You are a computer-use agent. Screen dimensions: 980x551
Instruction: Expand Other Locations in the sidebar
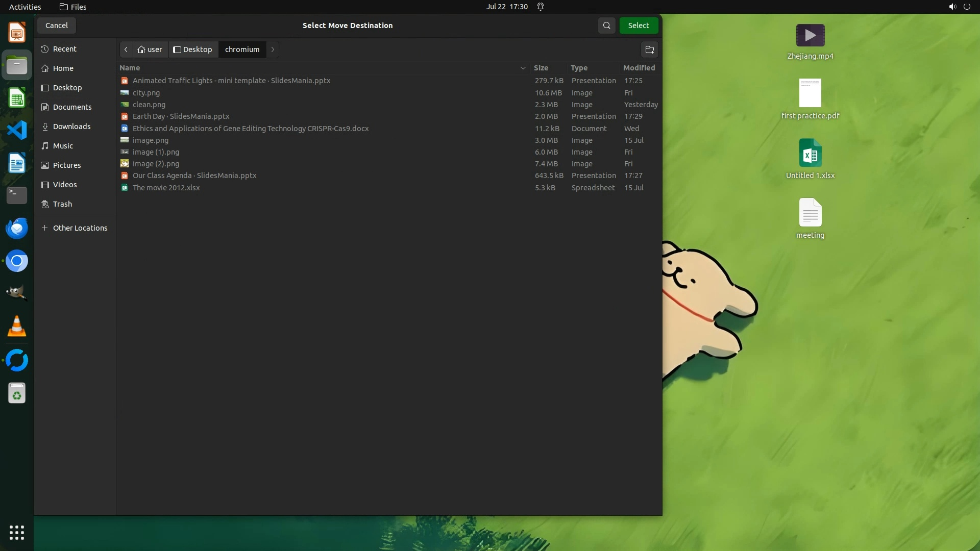tap(80, 228)
